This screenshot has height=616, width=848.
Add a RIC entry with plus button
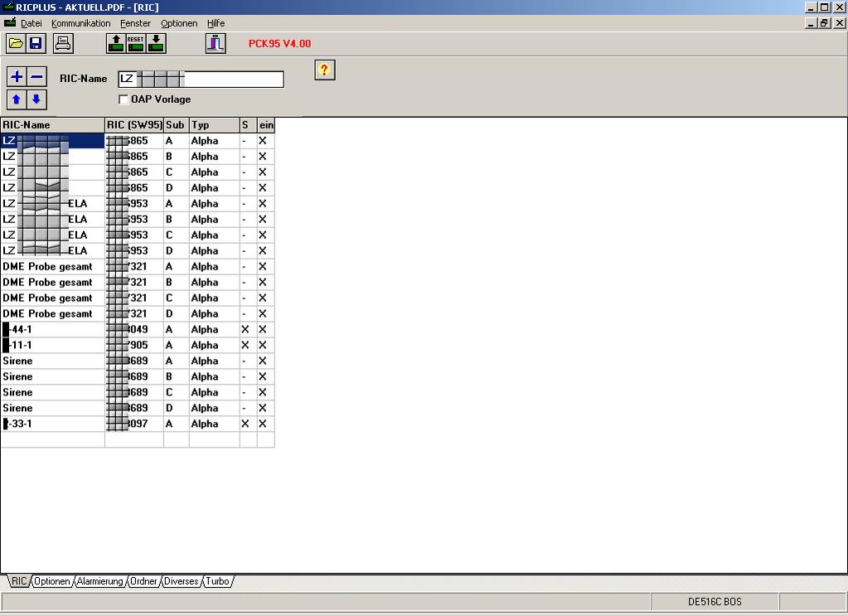point(17,77)
